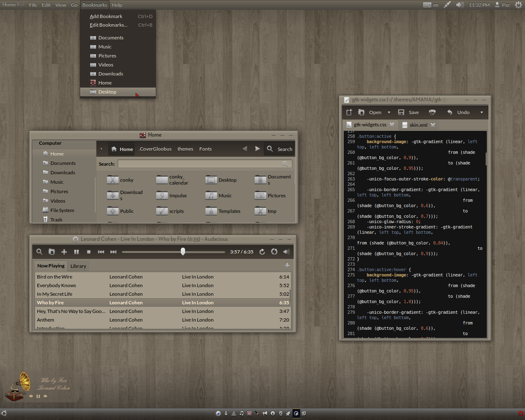The image size is (525, 420).
Task: Expand gedit toolbar overflow arrow
Action: [482, 112]
